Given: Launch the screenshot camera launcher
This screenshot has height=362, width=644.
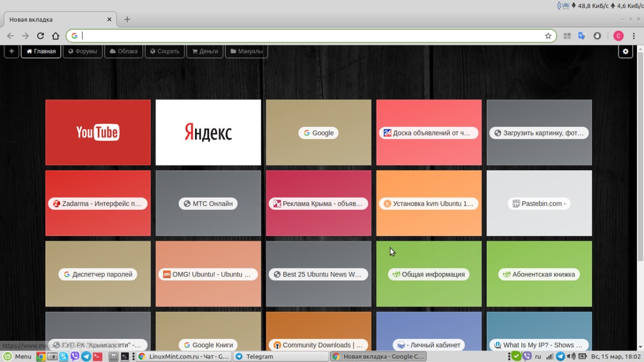Looking at the screenshot, I should 52,356.
